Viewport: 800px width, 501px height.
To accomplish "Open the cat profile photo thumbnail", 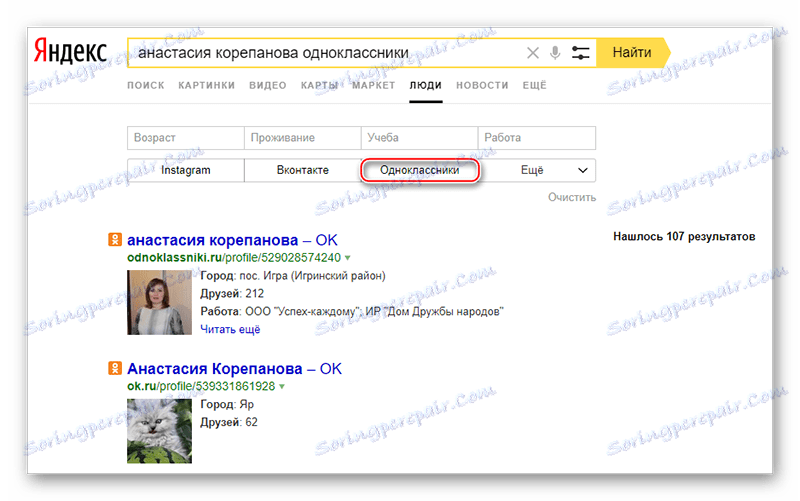I will [159, 431].
